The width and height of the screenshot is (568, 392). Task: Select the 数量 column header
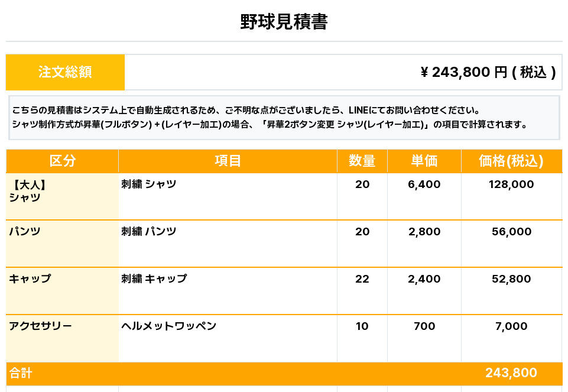(x=362, y=161)
